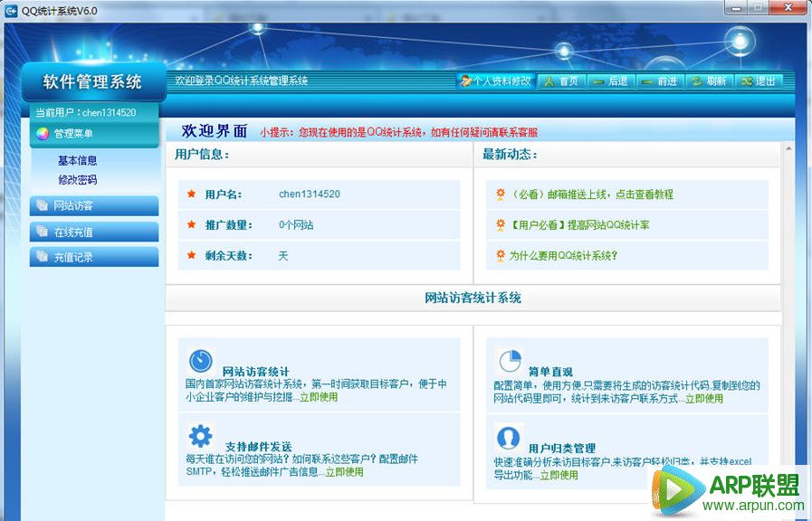Click the 网站访客统计 feature title

tap(256, 372)
